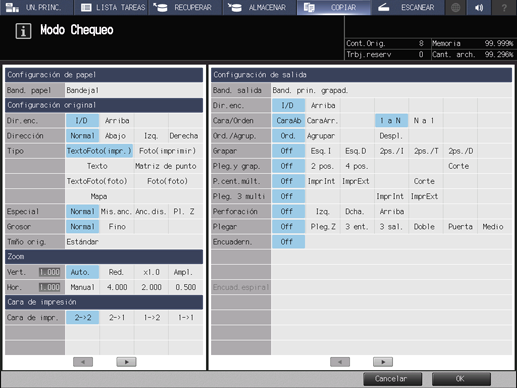Click the Hor. zoom value field
This screenshot has width=517, height=388.
49,287
